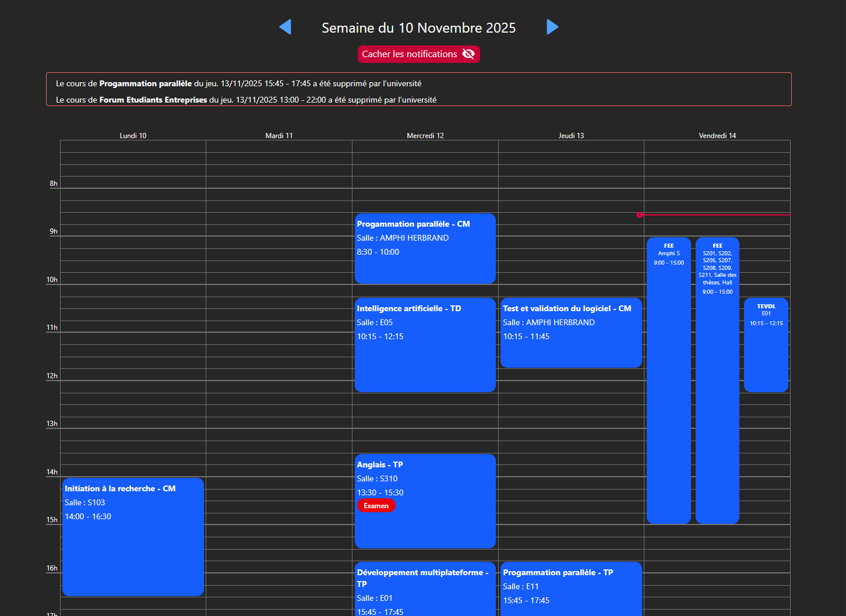
Task: Open the TEVDL event in E01
Action: (x=766, y=345)
